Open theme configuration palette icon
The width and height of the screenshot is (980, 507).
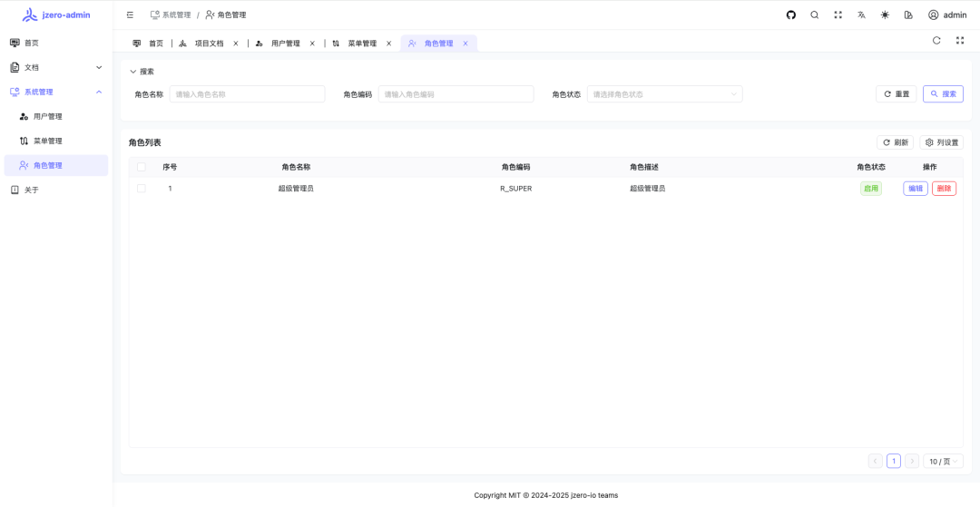point(908,15)
